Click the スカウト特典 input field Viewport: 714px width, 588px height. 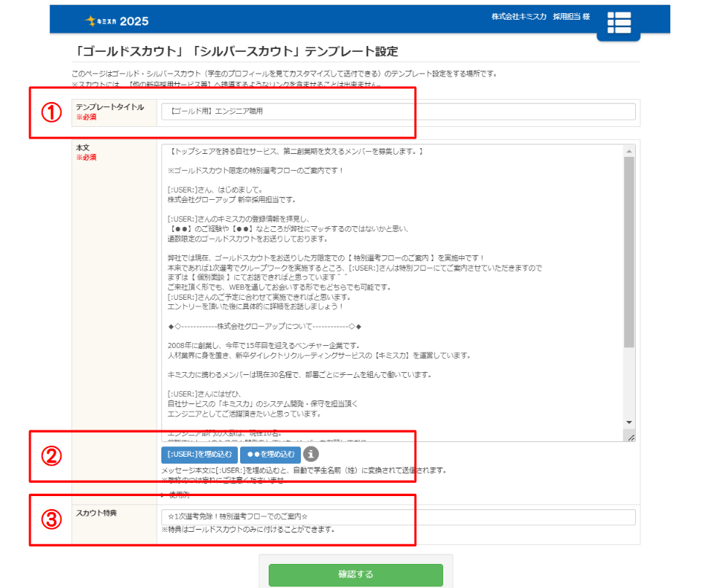pyautogui.click(x=399, y=517)
